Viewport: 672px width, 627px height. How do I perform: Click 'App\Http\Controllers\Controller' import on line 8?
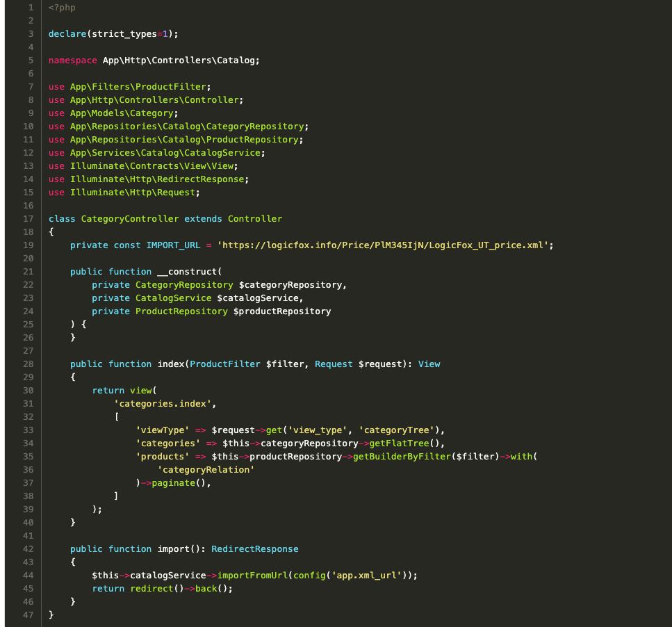tap(154, 100)
